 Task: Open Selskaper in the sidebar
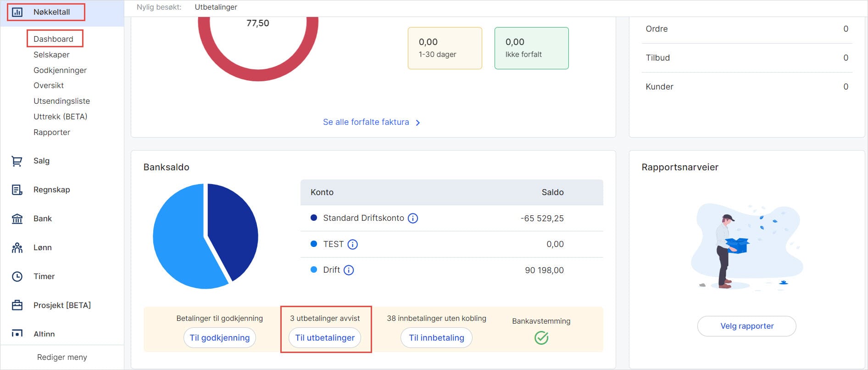[x=51, y=55]
